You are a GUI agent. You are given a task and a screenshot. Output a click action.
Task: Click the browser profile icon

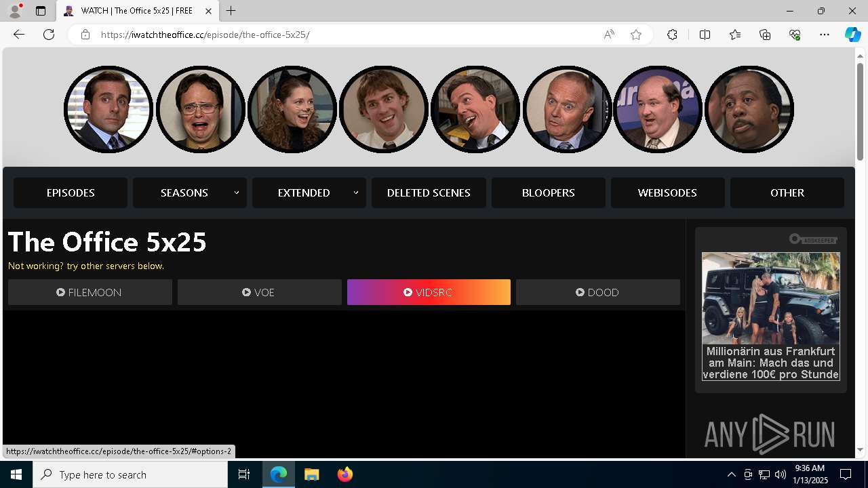click(x=15, y=11)
